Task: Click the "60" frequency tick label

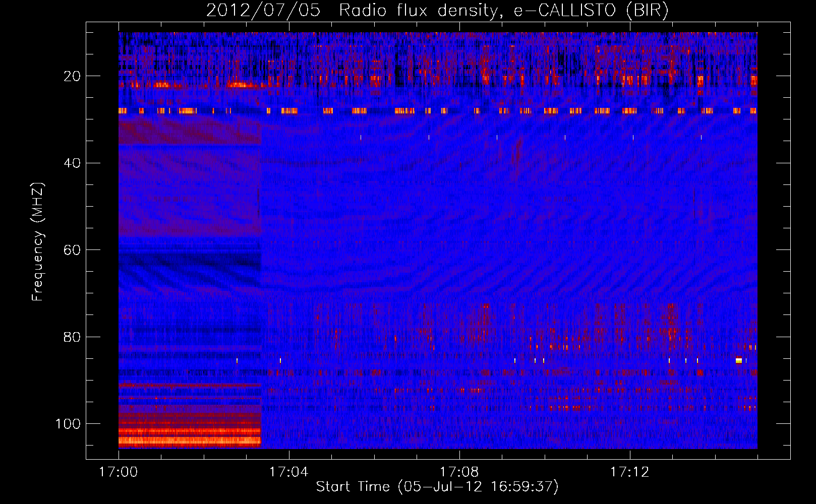Action: (72, 250)
